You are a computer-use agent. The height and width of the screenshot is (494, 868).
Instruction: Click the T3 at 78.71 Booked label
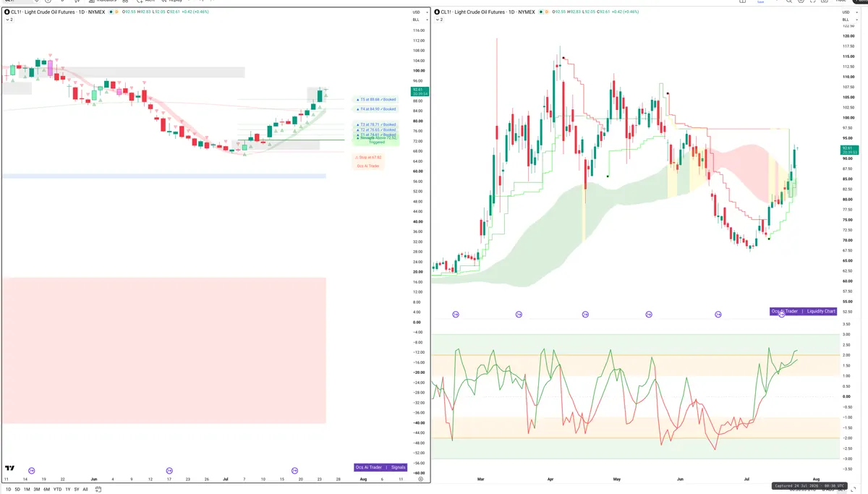coord(375,125)
